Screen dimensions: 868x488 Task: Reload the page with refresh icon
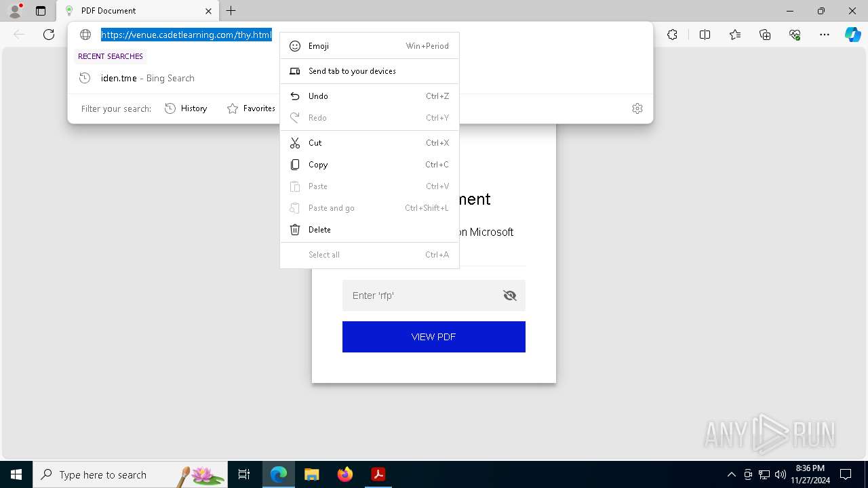click(x=49, y=35)
